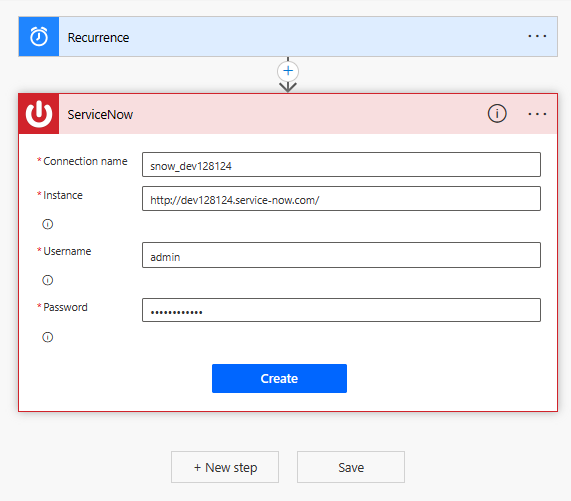Focus the Instance URL input field
The width and height of the screenshot is (571, 501).
pyautogui.click(x=341, y=199)
